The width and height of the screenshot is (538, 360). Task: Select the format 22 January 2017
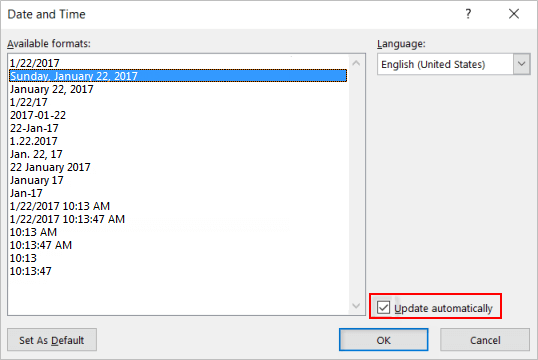click(178, 167)
